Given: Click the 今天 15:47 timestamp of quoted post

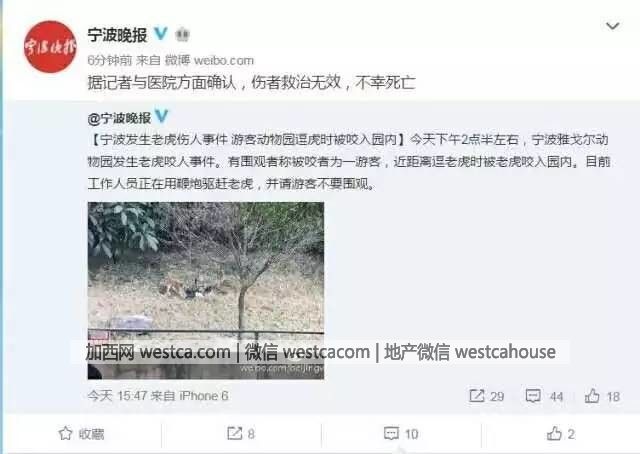Looking at the screenshot, I should [117, 396].
